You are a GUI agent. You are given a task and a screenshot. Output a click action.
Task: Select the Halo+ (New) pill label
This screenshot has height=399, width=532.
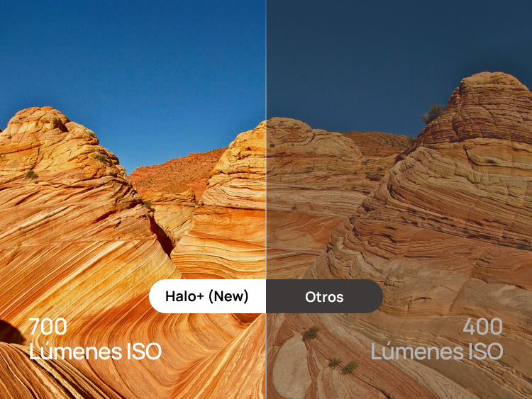pos(207,296)
